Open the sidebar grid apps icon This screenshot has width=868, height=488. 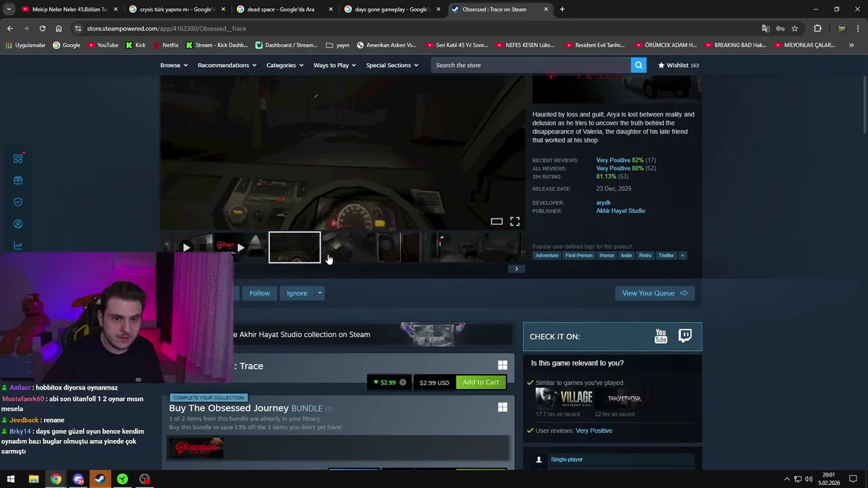[18, 158]
